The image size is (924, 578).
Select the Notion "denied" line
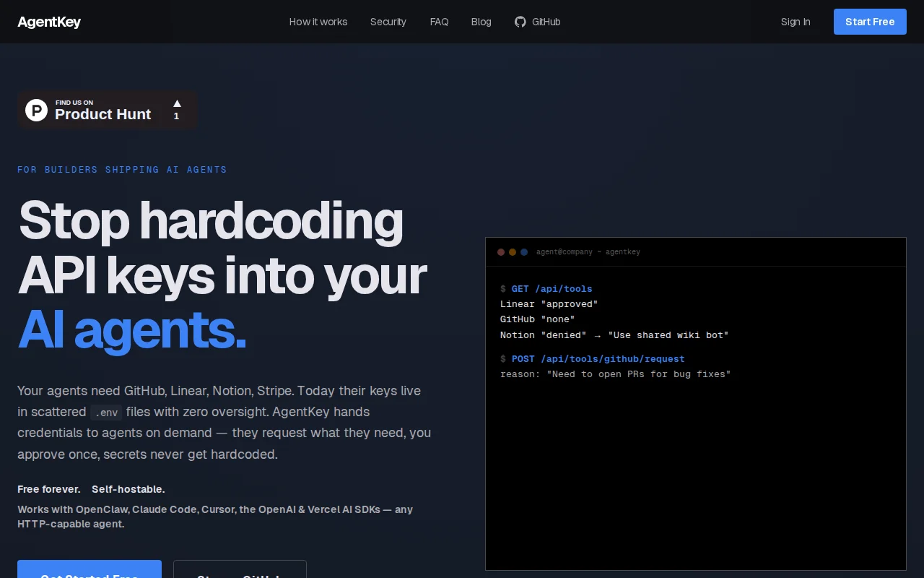click(614, 335)
